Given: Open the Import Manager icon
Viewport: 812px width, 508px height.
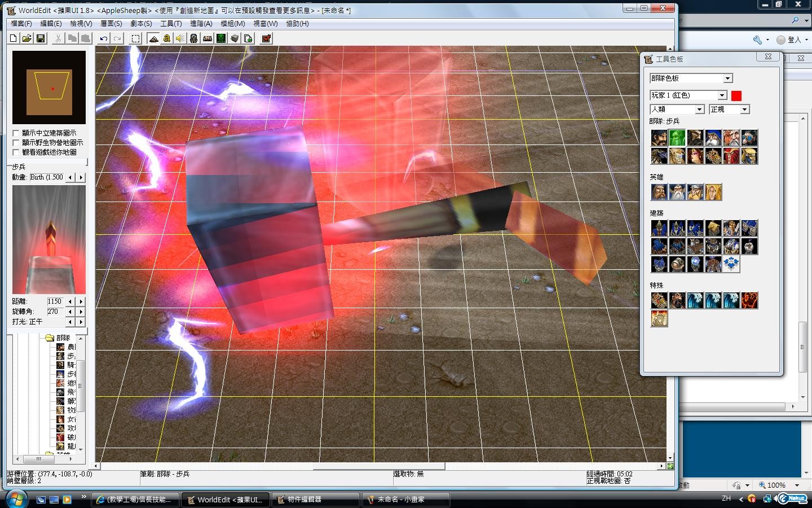Looking at the screenshot, I should tap(248, 38).
